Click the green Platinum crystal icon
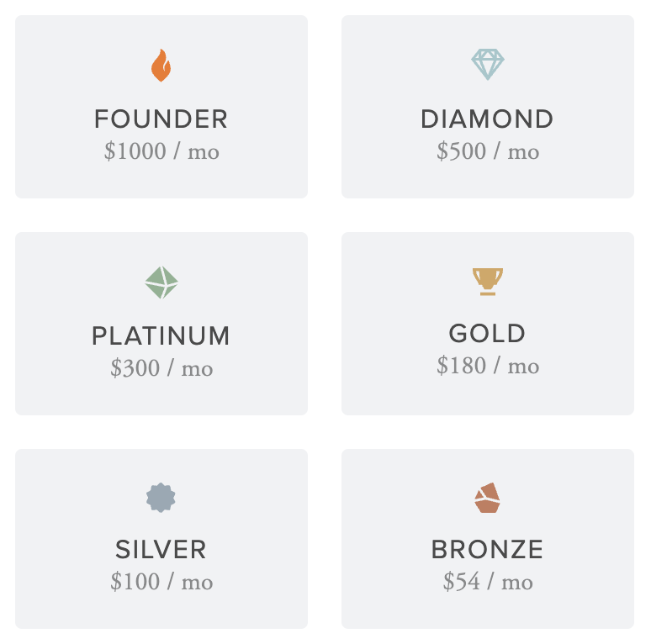This screenshot has height=644, width=651. tap(161, 282)
